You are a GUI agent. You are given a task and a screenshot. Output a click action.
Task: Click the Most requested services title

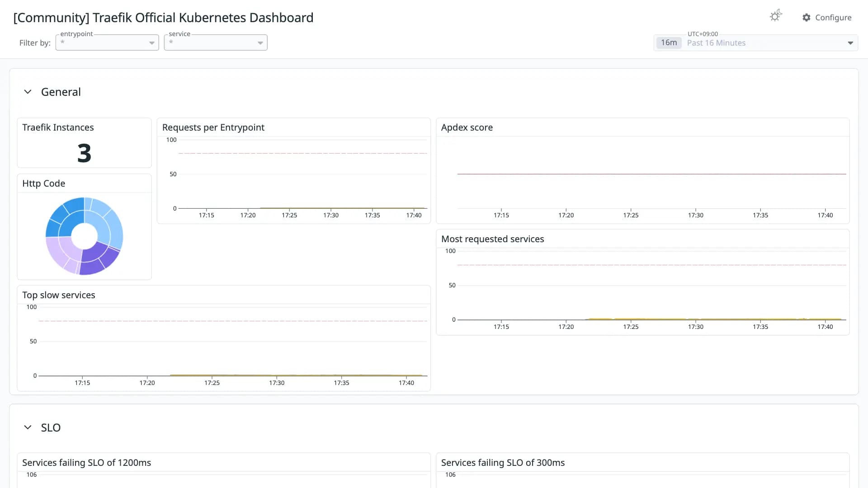pyautogui.click(x=492, y=239)
